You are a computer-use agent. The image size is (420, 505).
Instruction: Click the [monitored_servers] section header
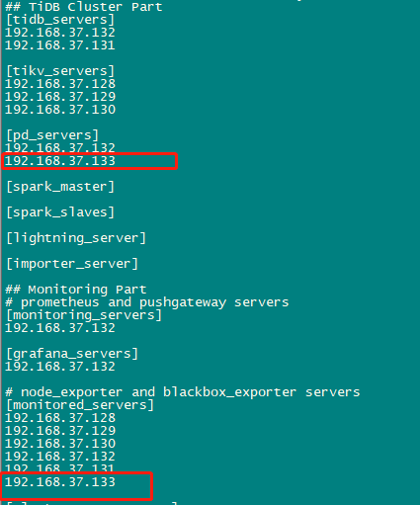(x=80, y=405)
